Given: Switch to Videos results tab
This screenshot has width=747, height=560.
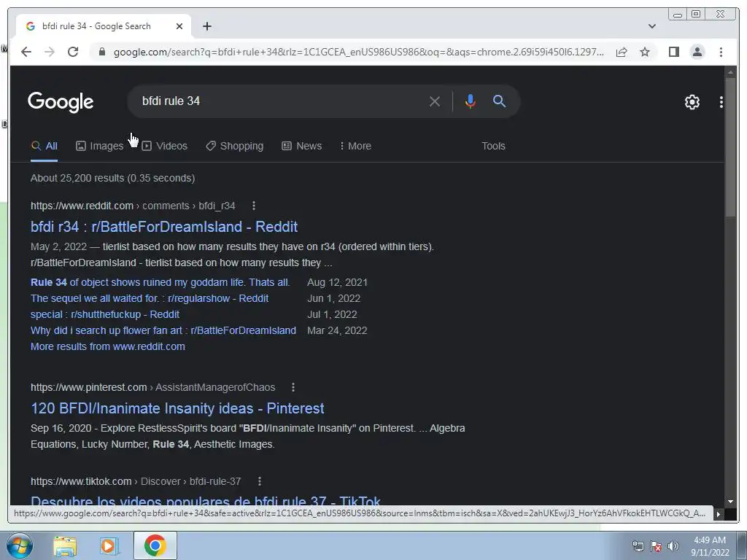Looking at the screenshot, I should point(165,146).
